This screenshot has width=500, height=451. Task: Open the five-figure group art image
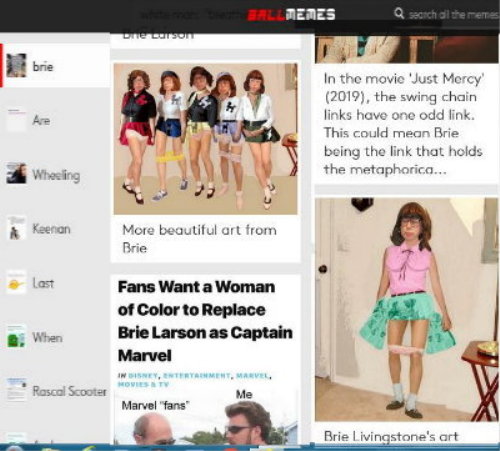click(205, 139)
